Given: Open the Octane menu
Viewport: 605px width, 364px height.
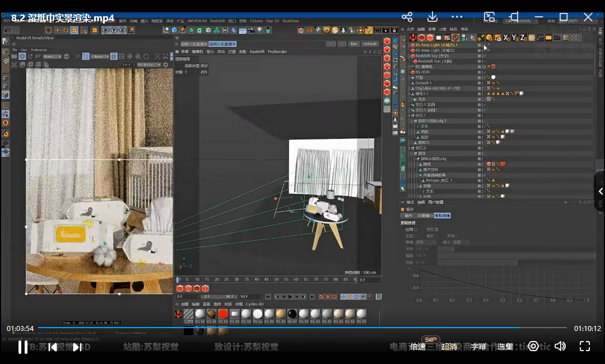Looking at the screenshot, I should (256, 21).
